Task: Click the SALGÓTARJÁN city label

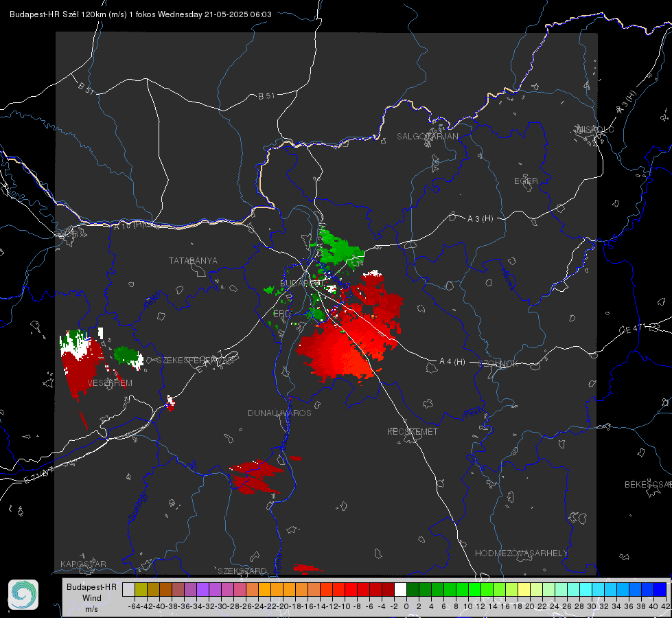Action: pyautogui.click(x=427, y=137)
